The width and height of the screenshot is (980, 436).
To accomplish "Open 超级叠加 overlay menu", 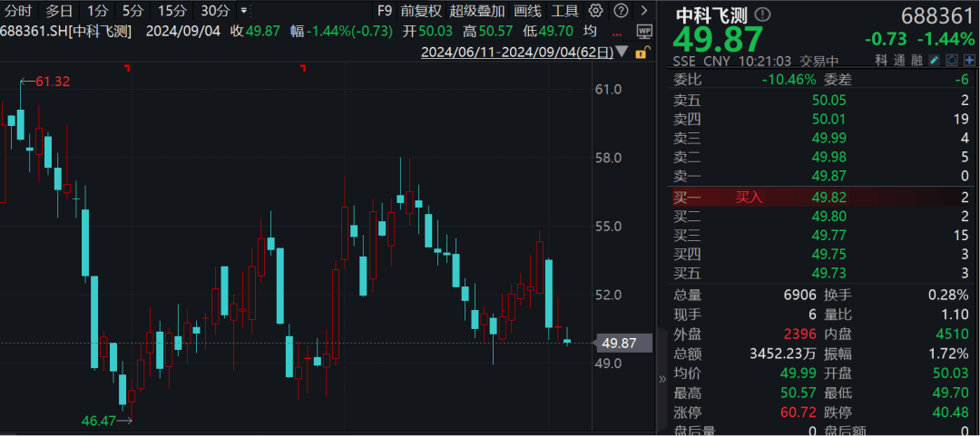I will (x=477, y=10).
